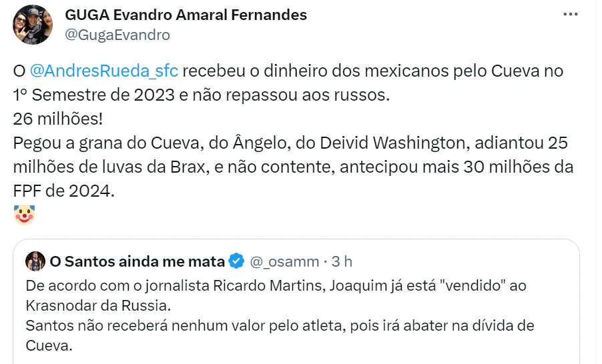Screen dimensions: 602x364
Task: Click the name GUGA Evandro Amaral Fernandes
Action: coord(186,15)
